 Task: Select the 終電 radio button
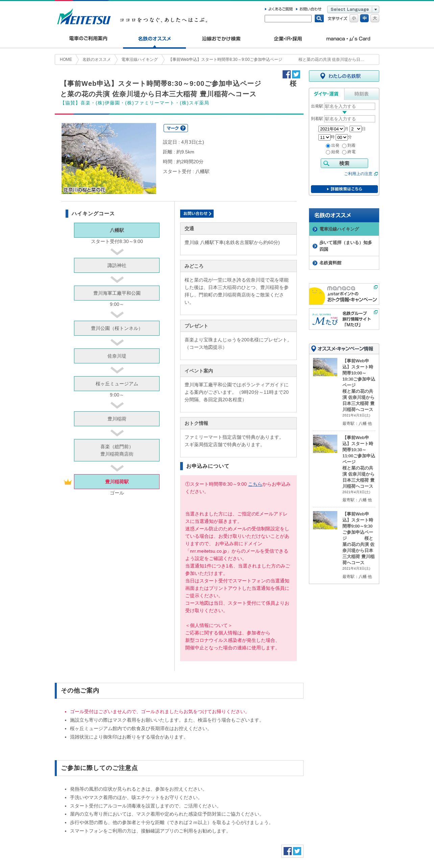(x=344, y=152)
